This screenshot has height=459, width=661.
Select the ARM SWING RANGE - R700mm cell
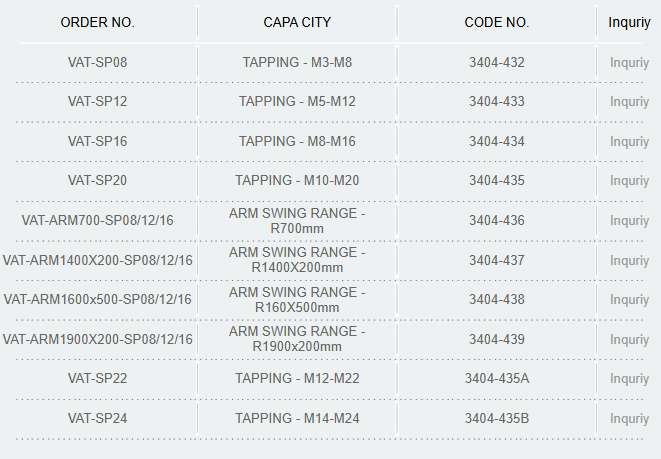[297, 221]
